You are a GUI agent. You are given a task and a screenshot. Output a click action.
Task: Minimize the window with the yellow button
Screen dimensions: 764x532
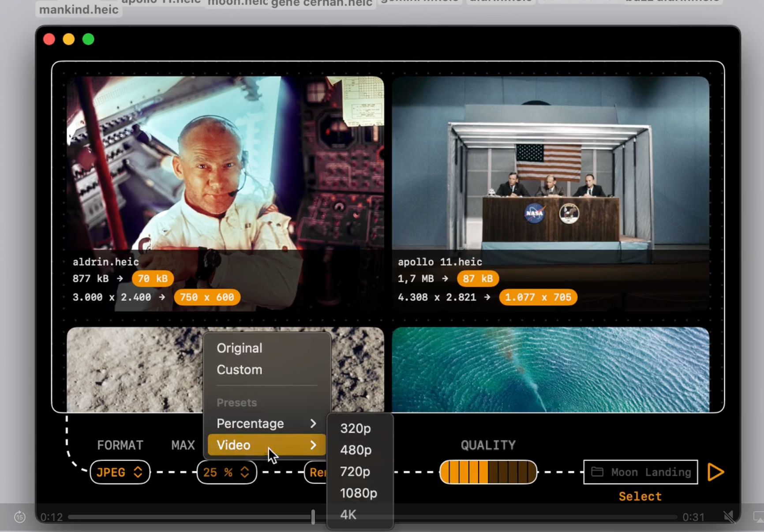(69, 39)
